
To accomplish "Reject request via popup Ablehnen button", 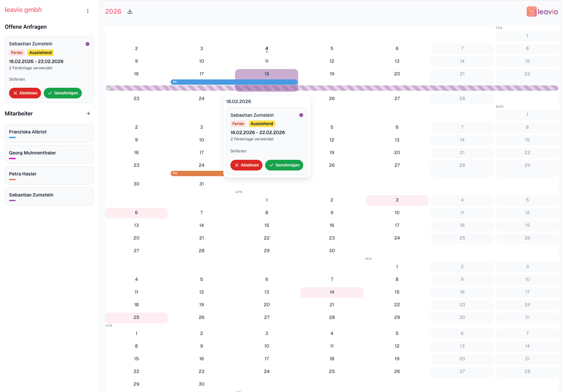I will coord(246,165).
